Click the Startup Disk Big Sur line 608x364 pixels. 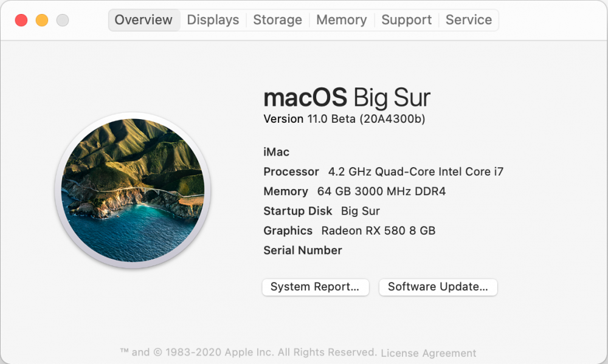tap(322, 211)
